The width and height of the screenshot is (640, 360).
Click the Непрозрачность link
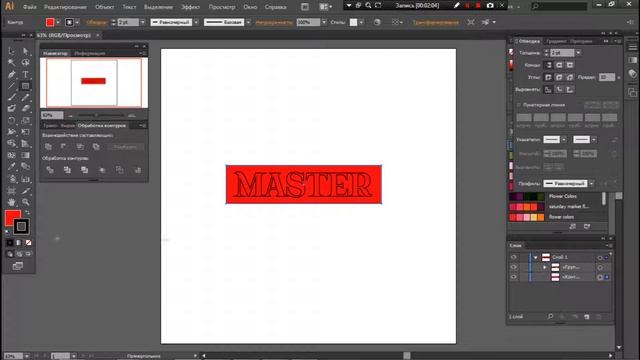pos(274,22)
